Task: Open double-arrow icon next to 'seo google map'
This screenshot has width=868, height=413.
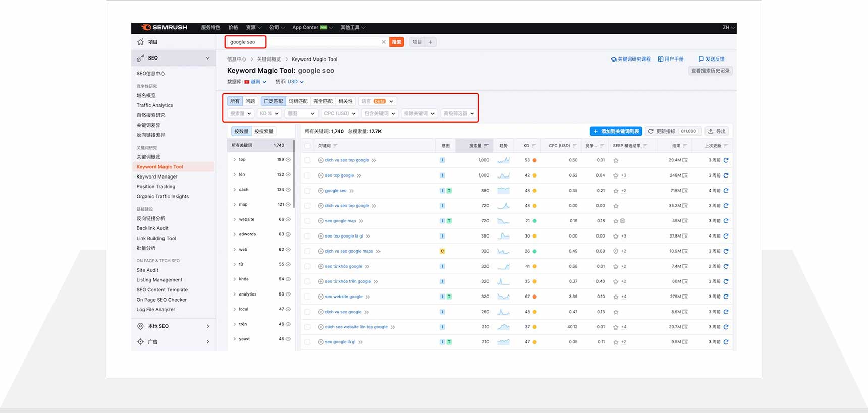Action: (x=361, y=221)
